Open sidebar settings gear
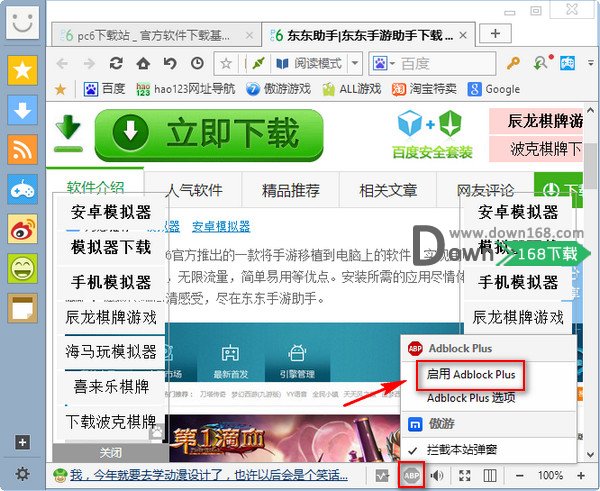 [22, 474]
